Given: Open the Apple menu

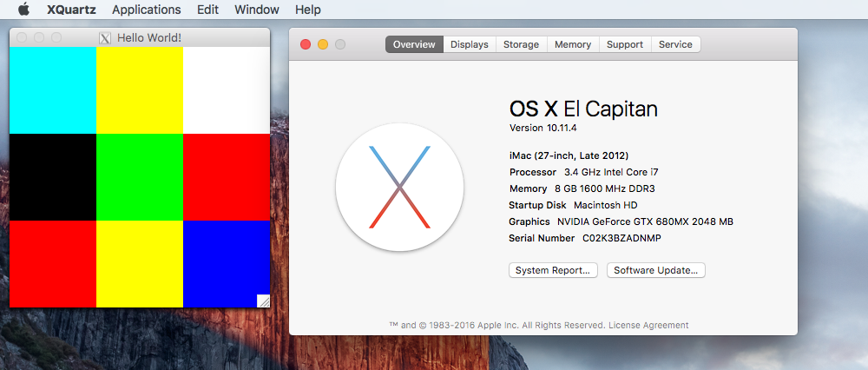Looking at the screenshot, I should pyautogui.click(x=23, y=10).
